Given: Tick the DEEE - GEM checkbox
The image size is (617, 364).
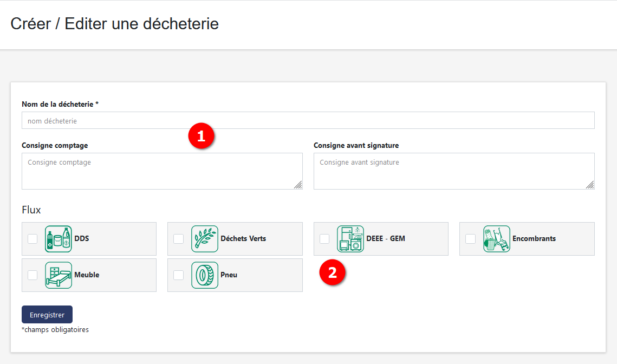Looking at the screenshot, I should click(324, 238).
